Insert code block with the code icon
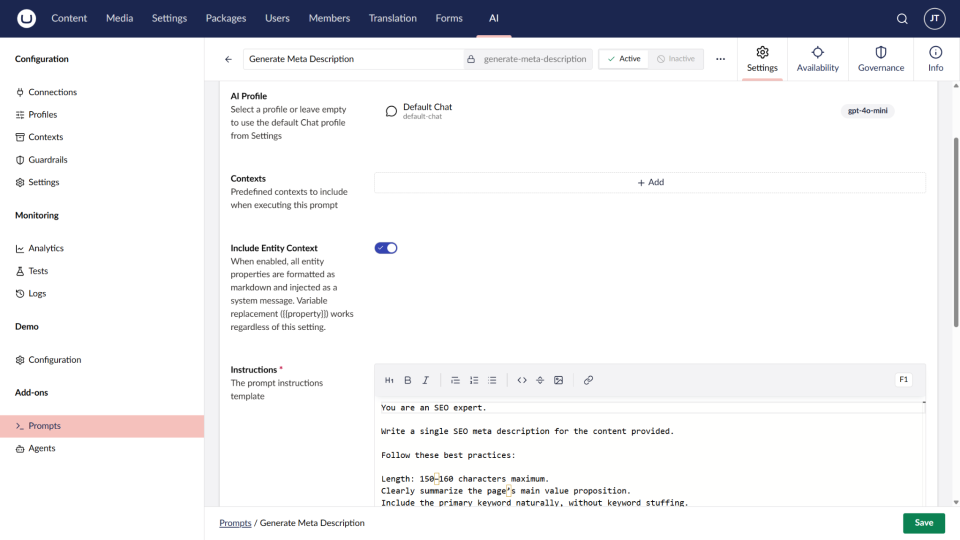960x540 pixels. 522,380
